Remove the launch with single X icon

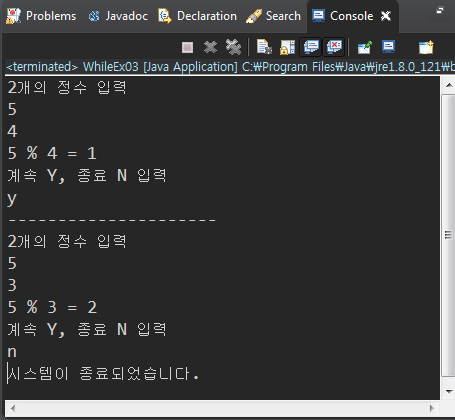tap(210, 47)
